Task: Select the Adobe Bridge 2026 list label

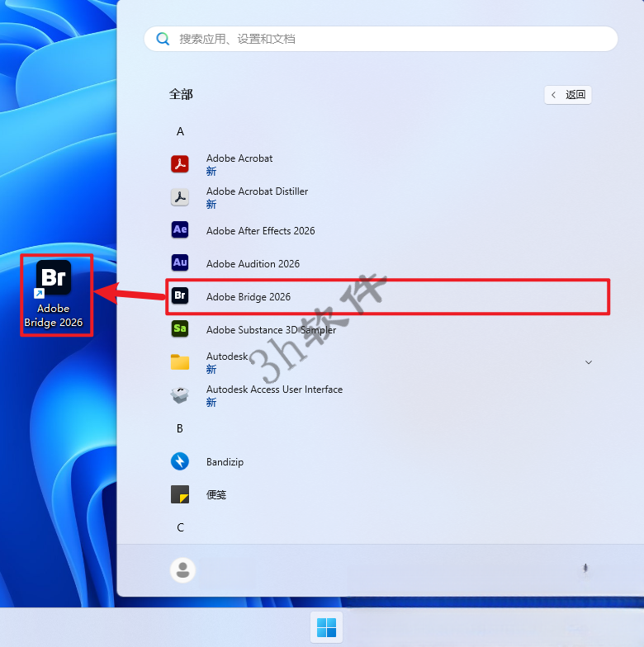Action: point(249,297)
